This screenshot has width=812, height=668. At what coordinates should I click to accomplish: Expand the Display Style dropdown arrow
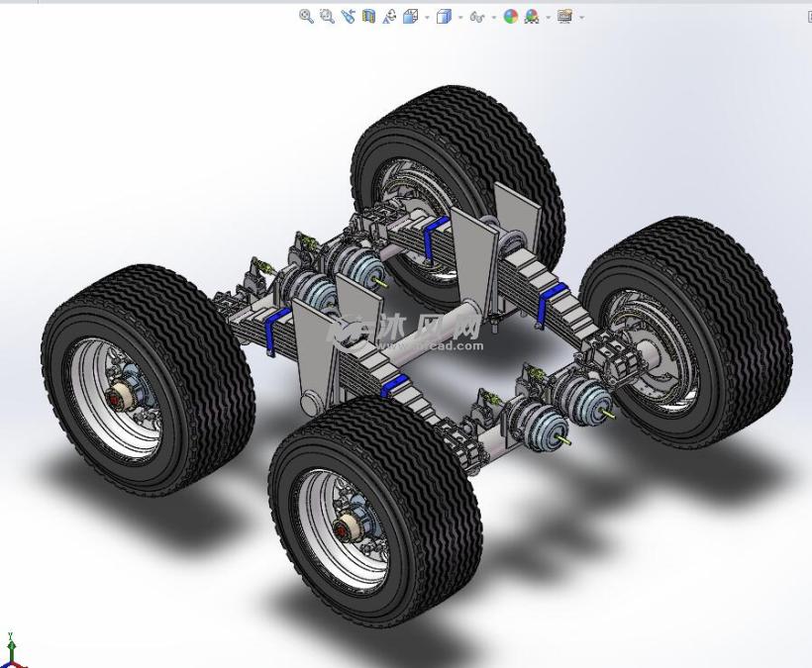point(460,17)
